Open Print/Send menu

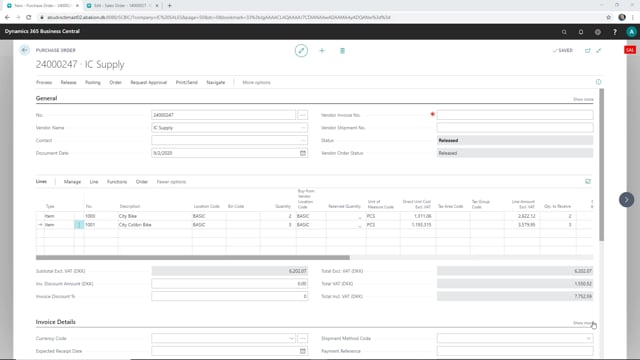pyautogui.click(x=187, y=82)
